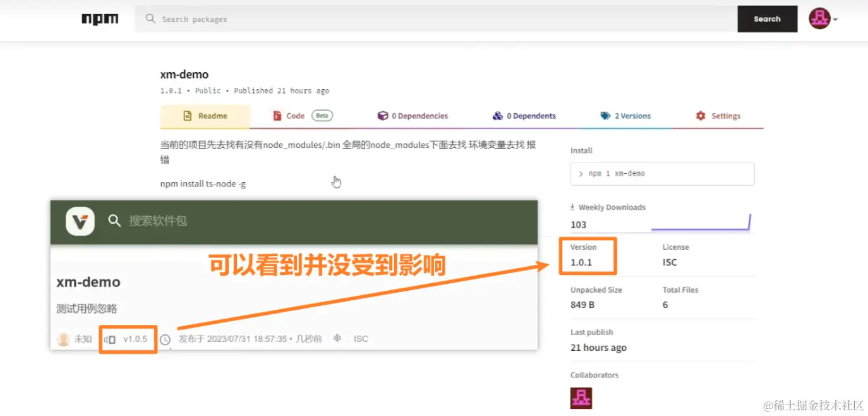Click the Weekly Downloads download icon

coord(573,207)
